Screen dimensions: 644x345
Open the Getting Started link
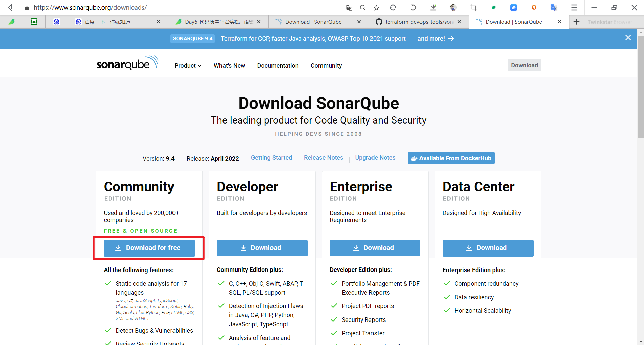coord(271,158)
